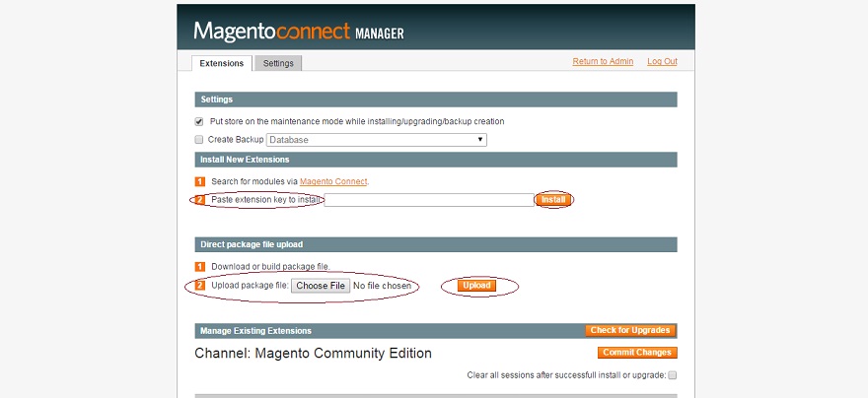The width and height of the screenshot is (868, 398).
Task: Click the Upload button
Action: [476, 286]
